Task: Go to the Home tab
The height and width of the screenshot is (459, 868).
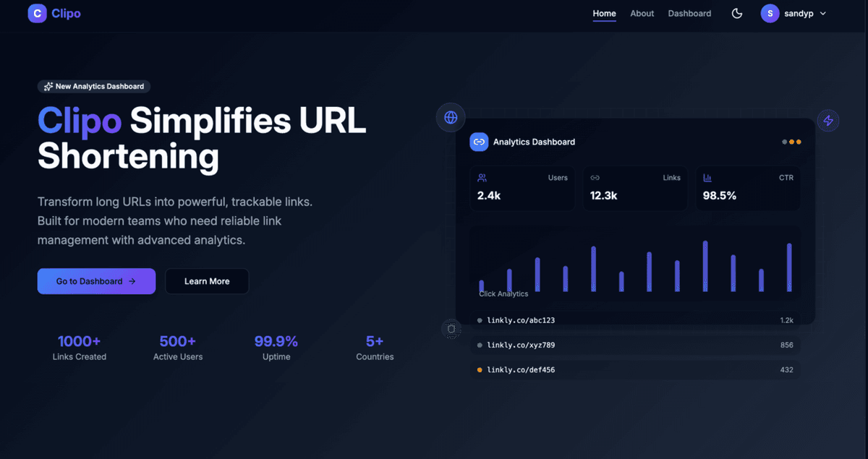Action: coord(605,13)
